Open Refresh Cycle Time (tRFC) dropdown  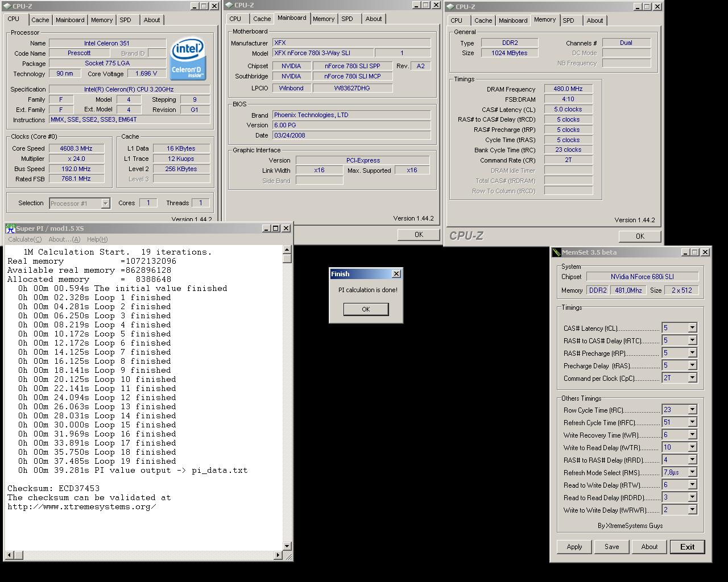click(692, 422)
